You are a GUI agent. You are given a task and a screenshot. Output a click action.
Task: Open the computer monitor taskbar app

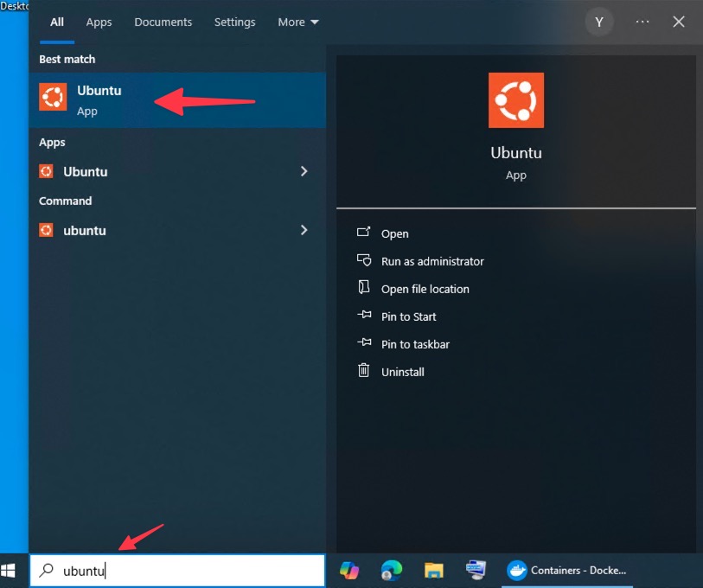(x=476, y=570)
